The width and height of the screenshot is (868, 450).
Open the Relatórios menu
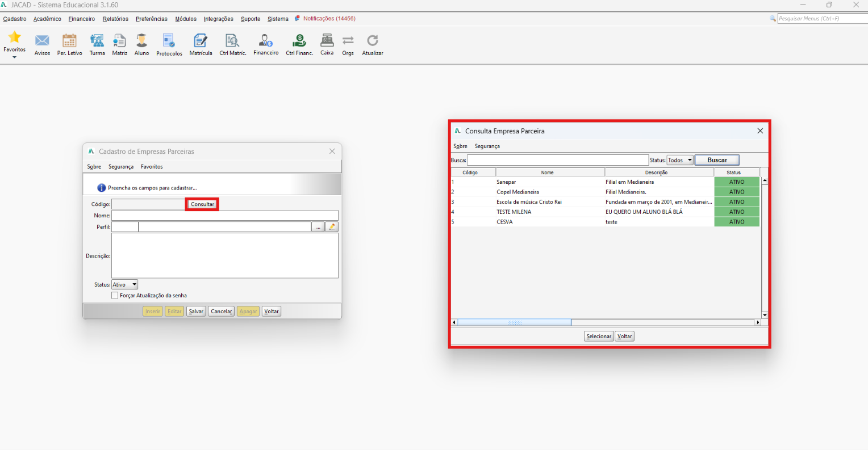point(115,19)
